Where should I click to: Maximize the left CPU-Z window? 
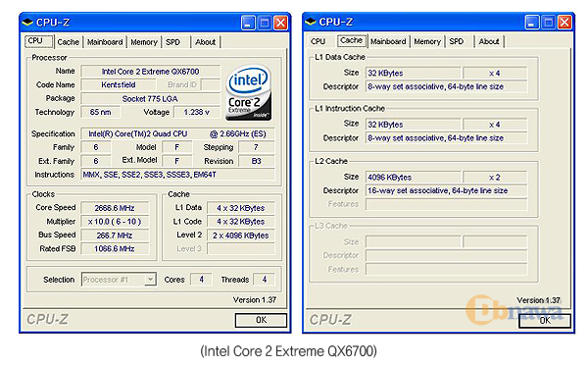click(x=265, y=23)
